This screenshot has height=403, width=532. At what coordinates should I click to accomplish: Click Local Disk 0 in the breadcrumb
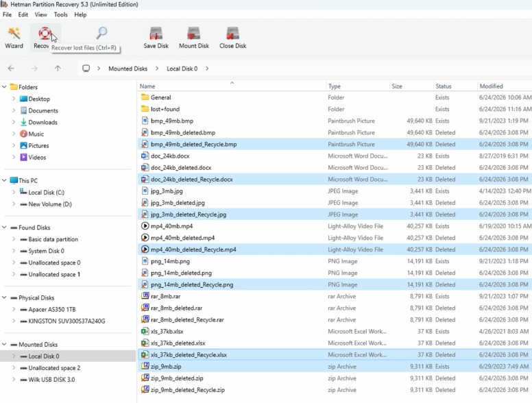[x=182, y=69]
